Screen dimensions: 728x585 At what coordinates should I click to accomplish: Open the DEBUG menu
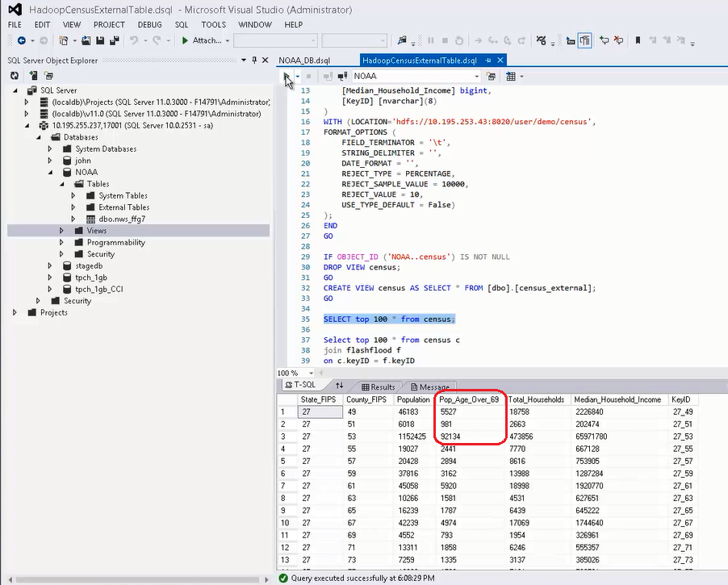pyautogui.click(x=149, y=24)
